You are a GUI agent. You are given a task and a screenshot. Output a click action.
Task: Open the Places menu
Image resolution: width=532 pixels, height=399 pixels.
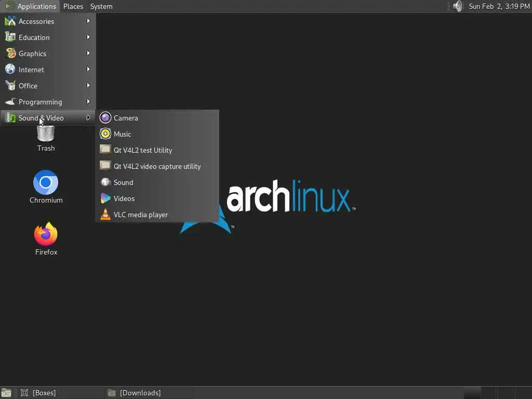point(73,6)
